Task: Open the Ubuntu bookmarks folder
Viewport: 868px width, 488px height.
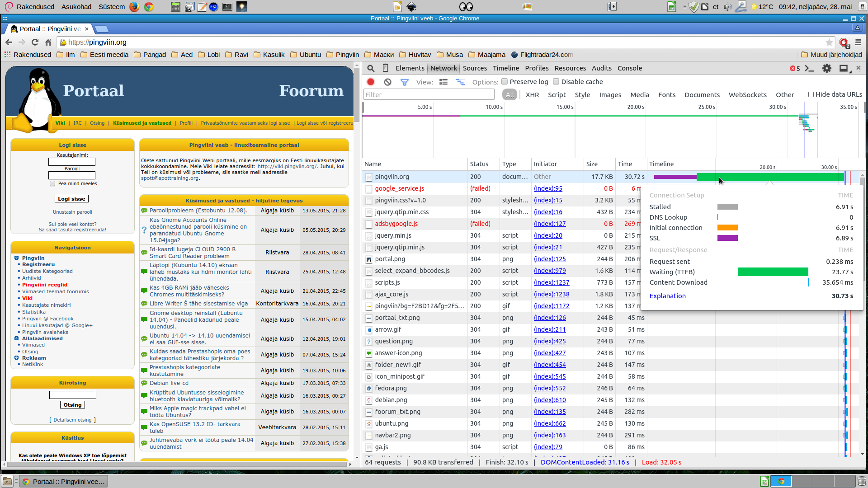Action: 306,55
